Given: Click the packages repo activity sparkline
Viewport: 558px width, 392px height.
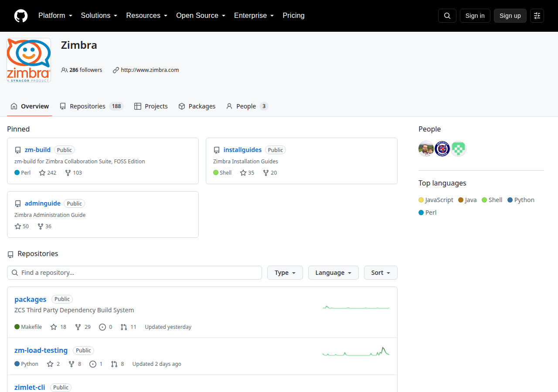Looking at the screenshot, I should (356, 308).
